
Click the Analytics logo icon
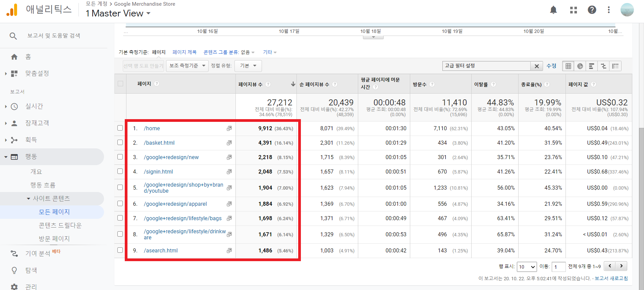(12, 10)
